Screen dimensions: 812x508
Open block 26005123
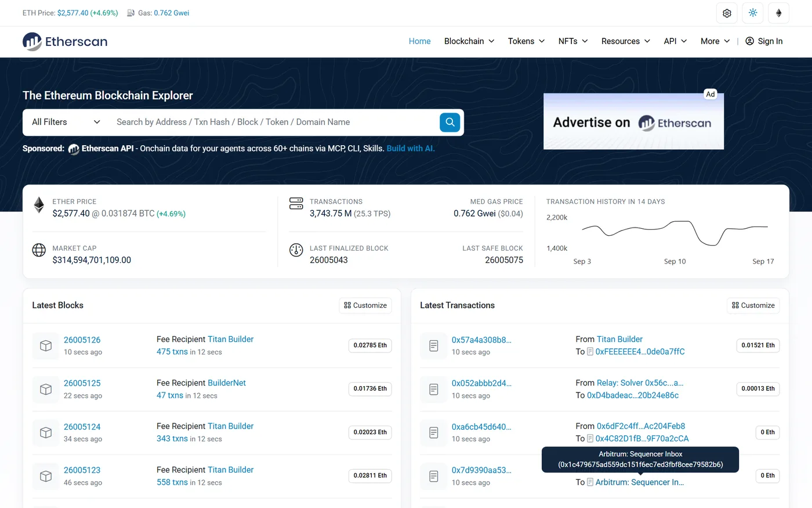(82, 470)
